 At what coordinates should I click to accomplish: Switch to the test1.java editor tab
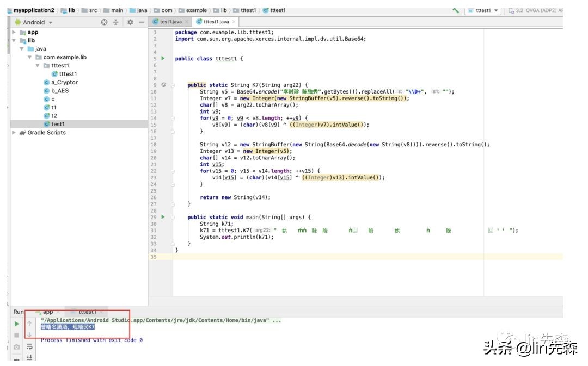click(x=170, y=22)
